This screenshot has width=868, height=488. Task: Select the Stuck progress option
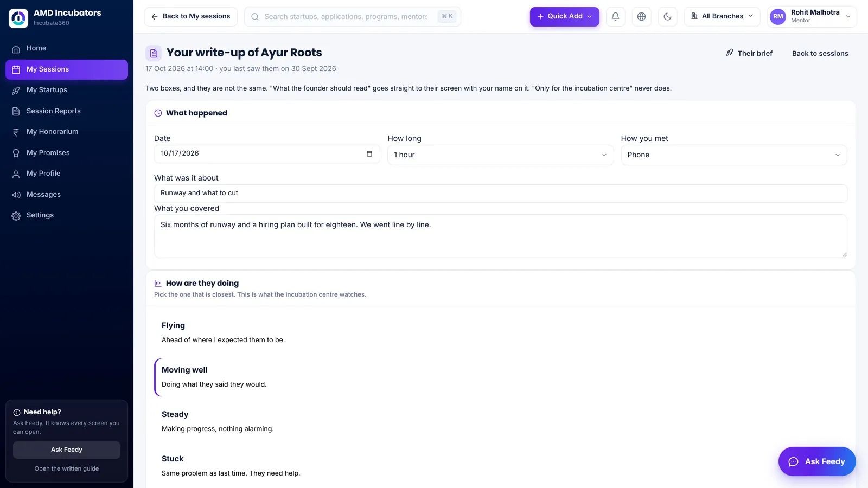[501, 466]
